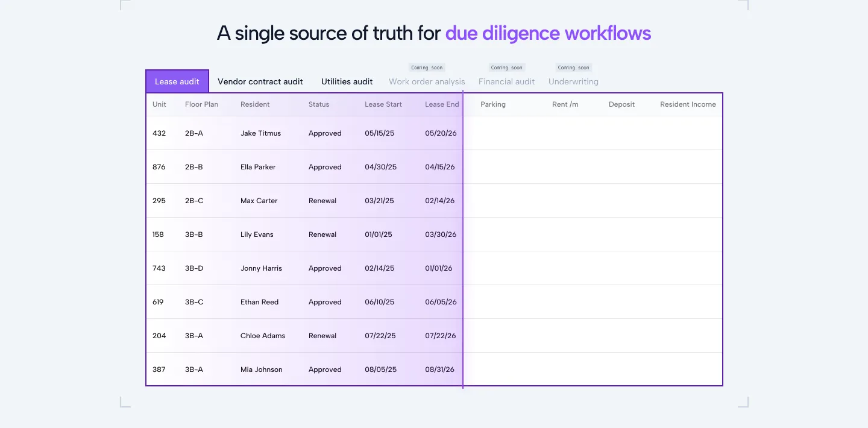Click Max Carter's Renewal status
This screenshot has width=868, height=428.
pyautogui.click(x=322, y=201)
